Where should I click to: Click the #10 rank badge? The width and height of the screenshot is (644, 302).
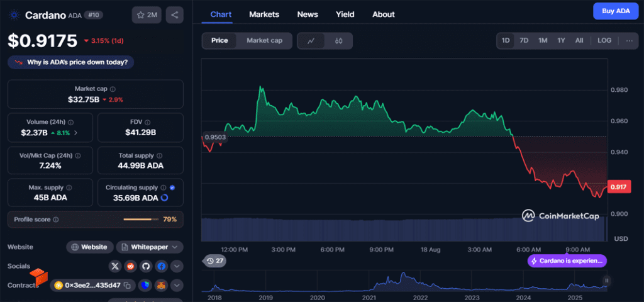click(94, 15)
